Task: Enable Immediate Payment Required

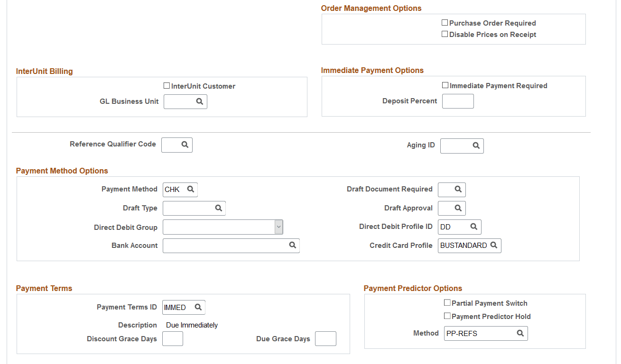Action: [445, 85]
